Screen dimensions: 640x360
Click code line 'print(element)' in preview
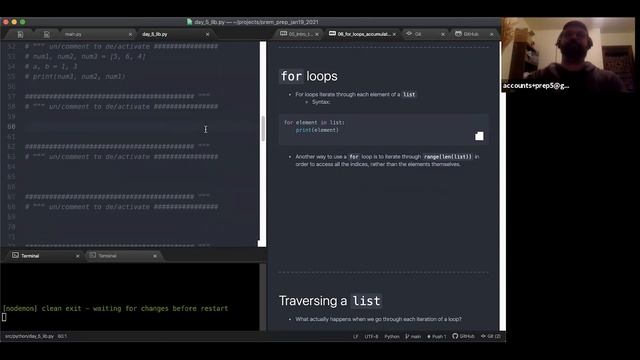[317, 130]
